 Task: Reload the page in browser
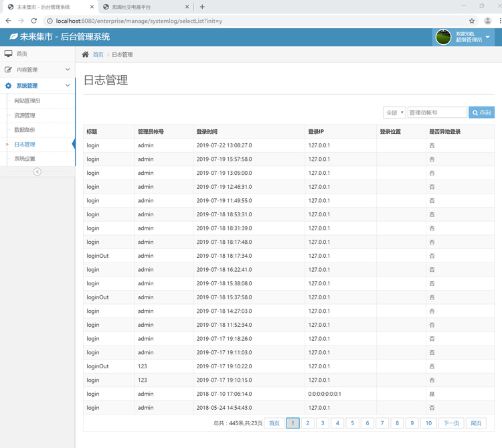[34, 21]
